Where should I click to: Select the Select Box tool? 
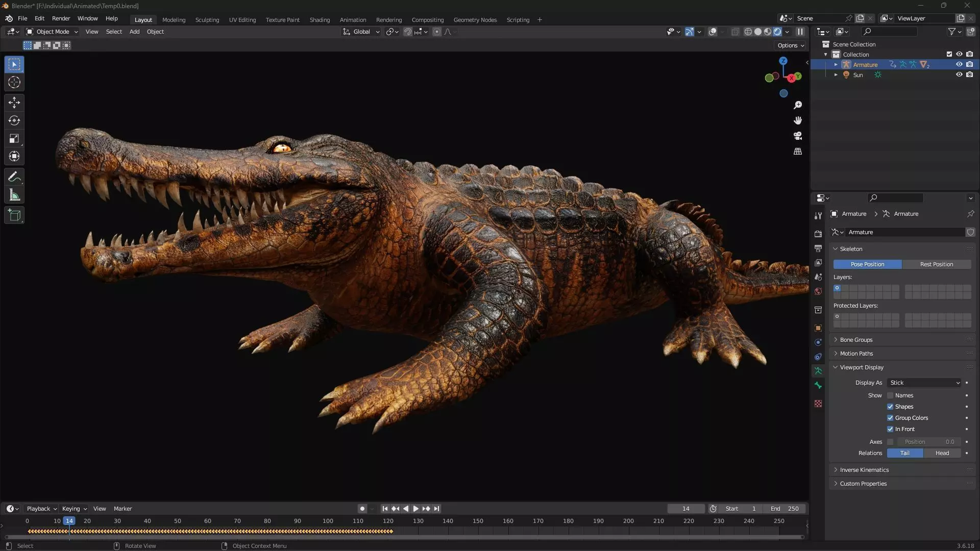point(14,64)
